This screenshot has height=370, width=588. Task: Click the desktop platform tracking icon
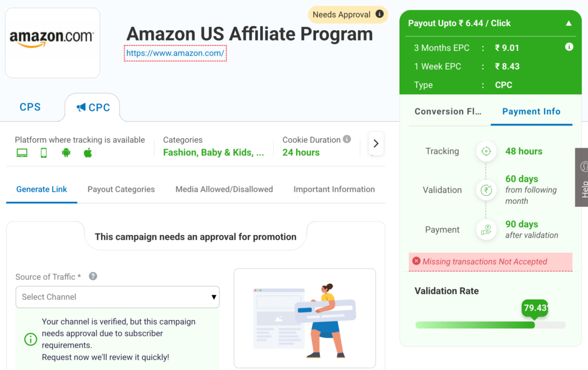click(22, 153)
